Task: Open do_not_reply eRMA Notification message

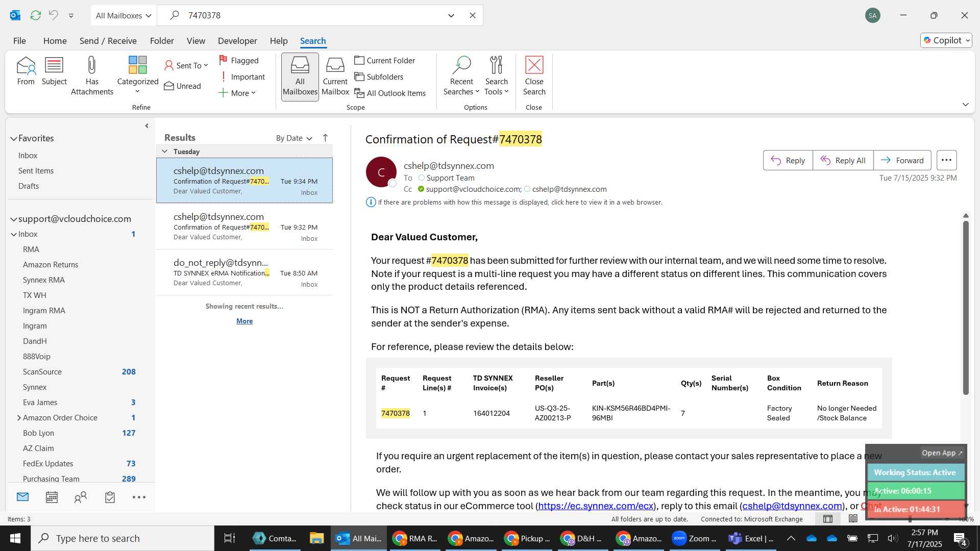Action: pos(244,272)
